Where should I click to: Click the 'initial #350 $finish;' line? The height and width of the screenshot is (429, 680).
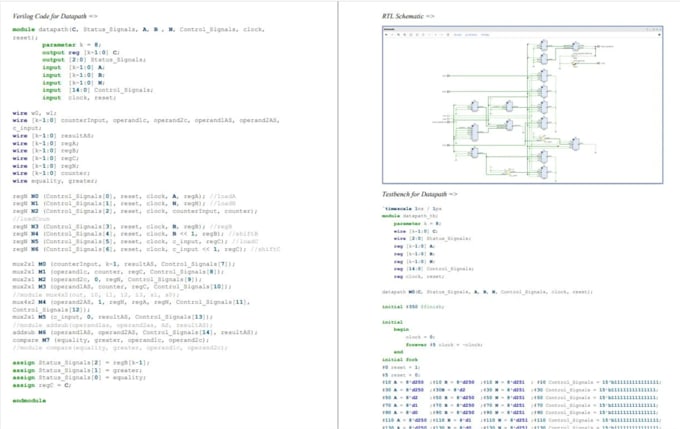click(413, 307)
